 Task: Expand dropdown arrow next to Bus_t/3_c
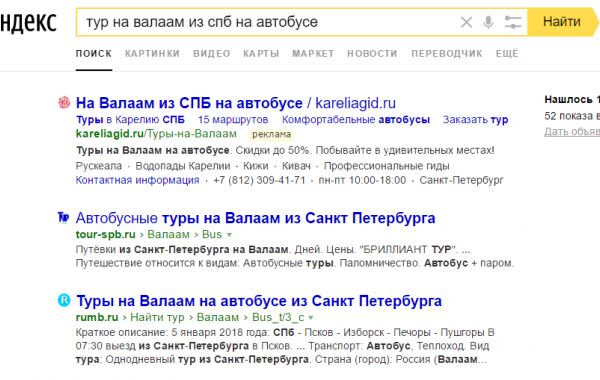pos(311,318)
